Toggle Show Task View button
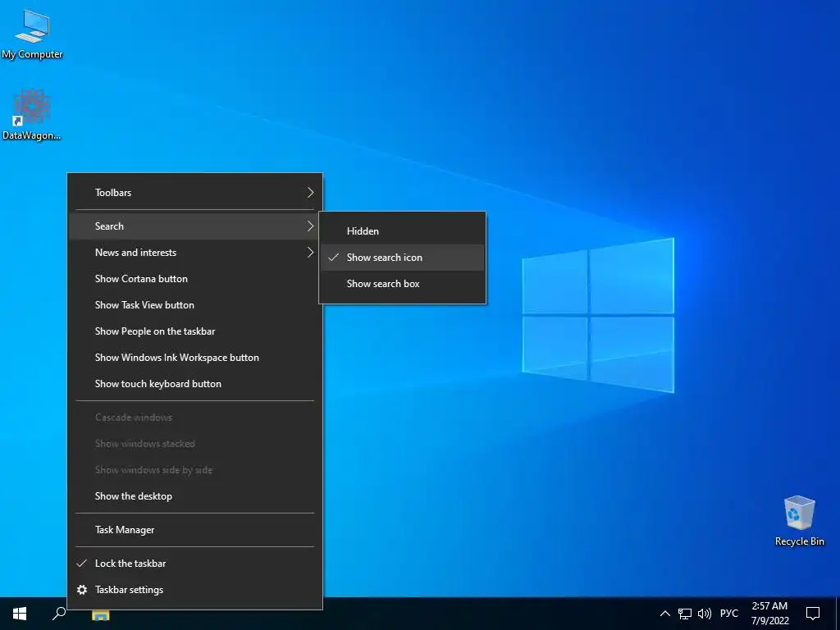840x630 pixels. (x=195, y=305)
